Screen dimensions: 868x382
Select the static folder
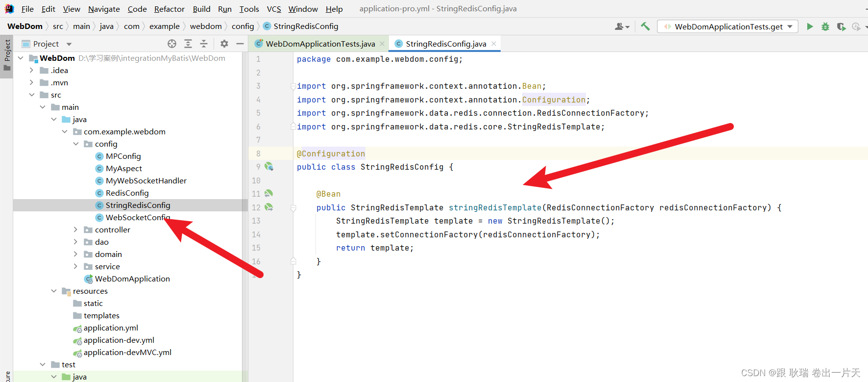(93, 303)
